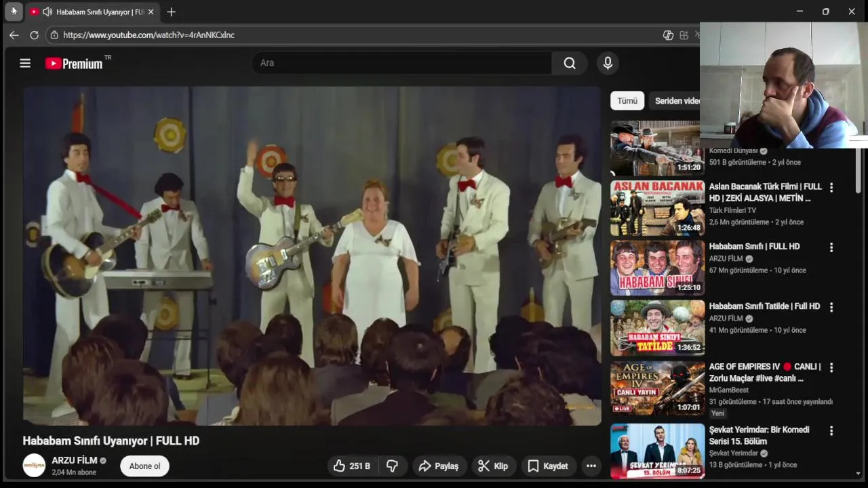Viewport: 868px width, 488px height.
Task: Click Türk Filmleri TV channel name
Action: point(732,210)
